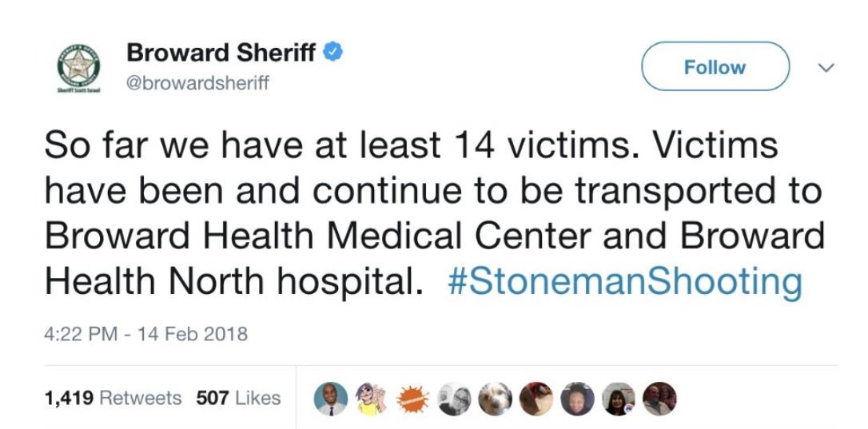Image resolution: width=868 pixels, height=429 pixels.
Task: Follow the Broward Sheriff account
Action: [715, 67]
